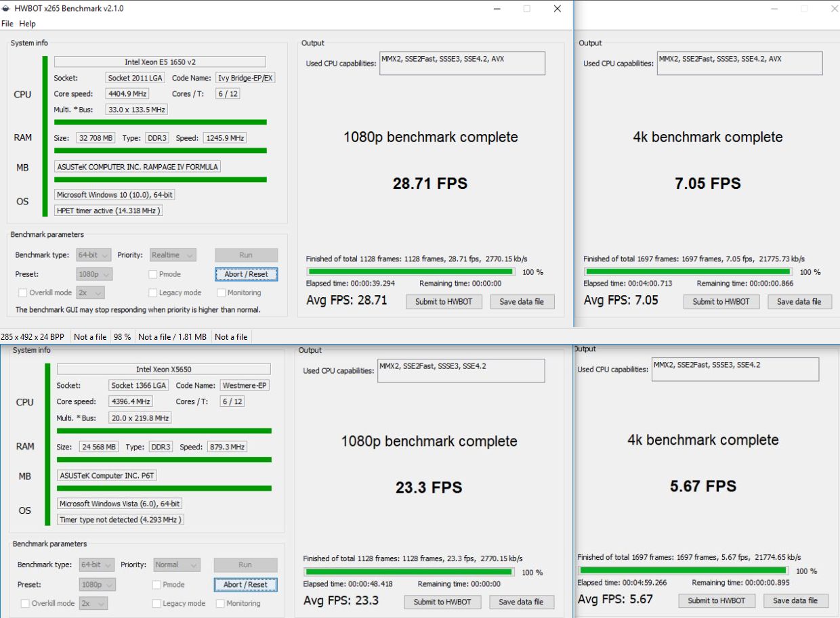Toggle Legacy mode in Xeon X5650 panel
This screenshot has height=618, width=840.
click(156, 603)
